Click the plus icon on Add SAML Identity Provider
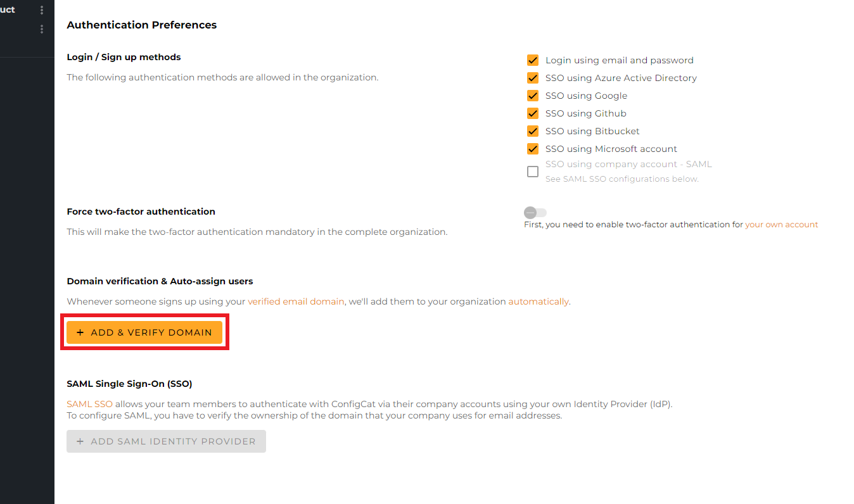 [80, 441]
